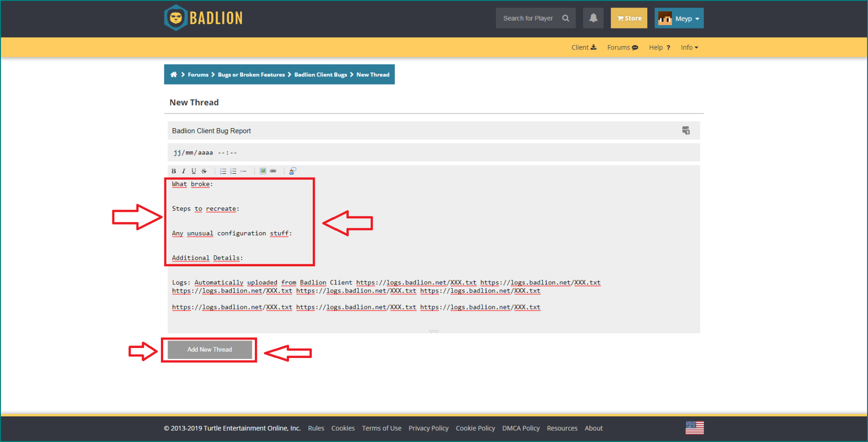The height and width of the screenshot is (442, 868).
Task: Go to Forums breadcrumb
Action: pos(198,75)
